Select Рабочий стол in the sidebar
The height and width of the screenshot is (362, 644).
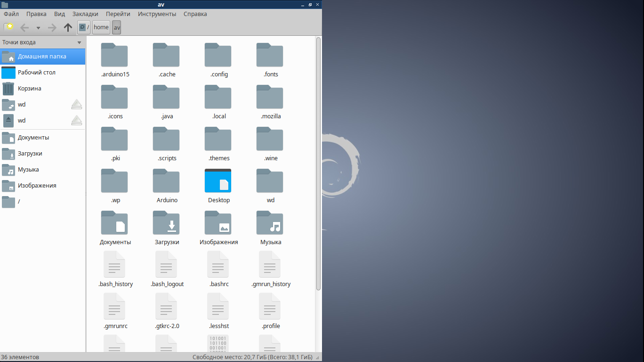[x=42, y=73]
